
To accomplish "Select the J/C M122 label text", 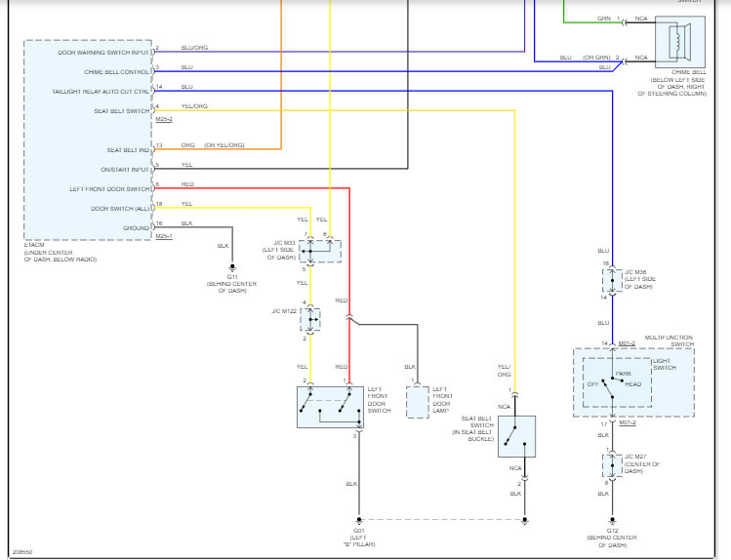I will point(284,311).
